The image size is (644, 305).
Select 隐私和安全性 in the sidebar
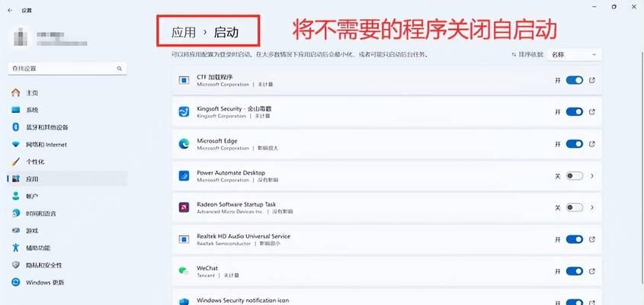tap(44, 265)
